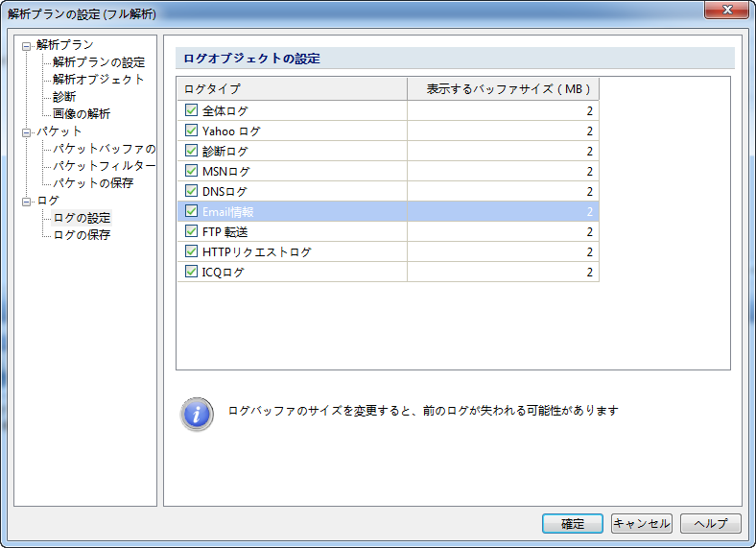
Task: Click the blue information icon
Action: [x=197, y=414]
